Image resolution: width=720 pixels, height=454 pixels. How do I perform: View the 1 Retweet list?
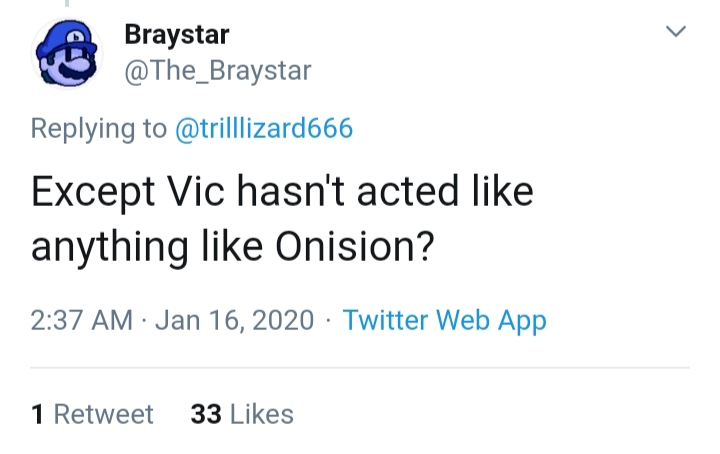[92, 414]
